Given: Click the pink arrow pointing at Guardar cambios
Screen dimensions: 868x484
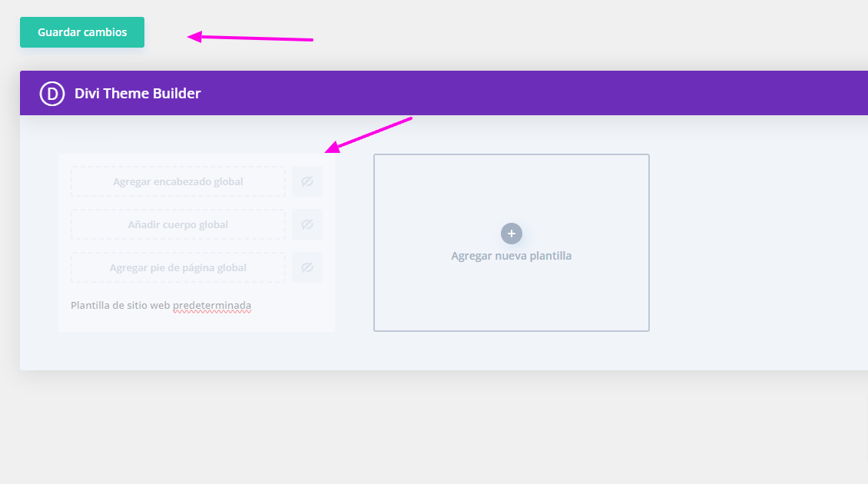Looking at the screenshot, I should (250, 38).
